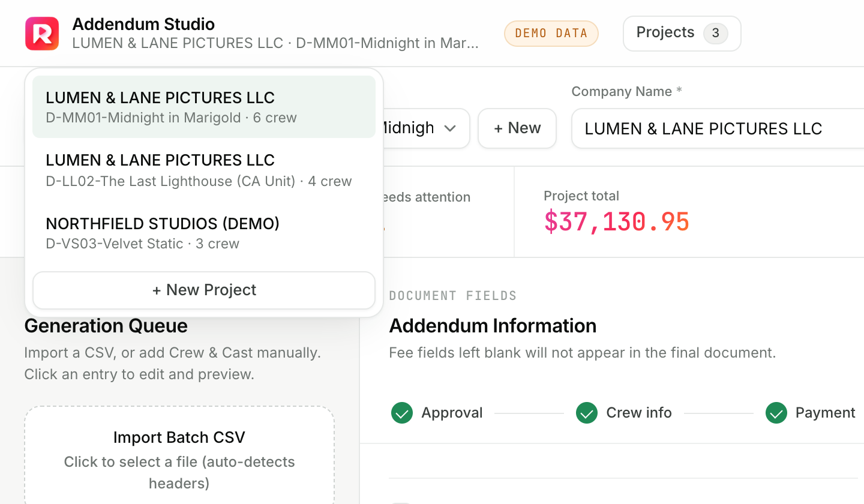Screen dimensions: 864x504
Task: Edit the Company Name input field
Action: [x=718, y=128]
